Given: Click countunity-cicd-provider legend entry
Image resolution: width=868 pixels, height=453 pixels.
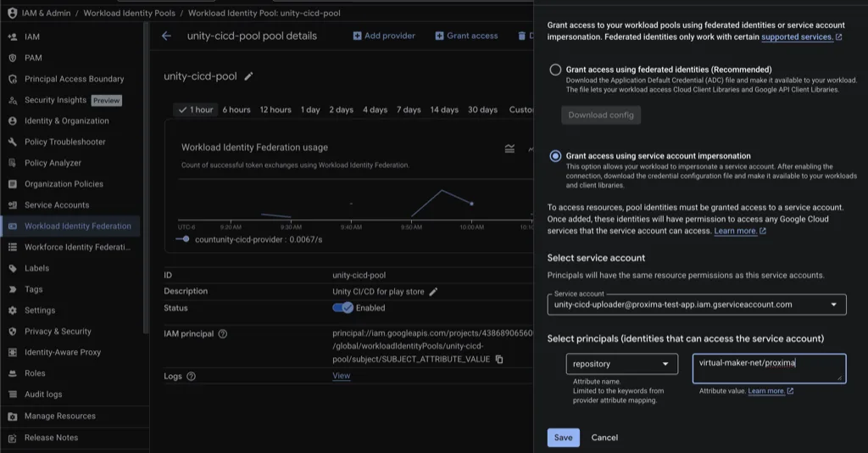Looking at the screenshot, I should [249, 239].
